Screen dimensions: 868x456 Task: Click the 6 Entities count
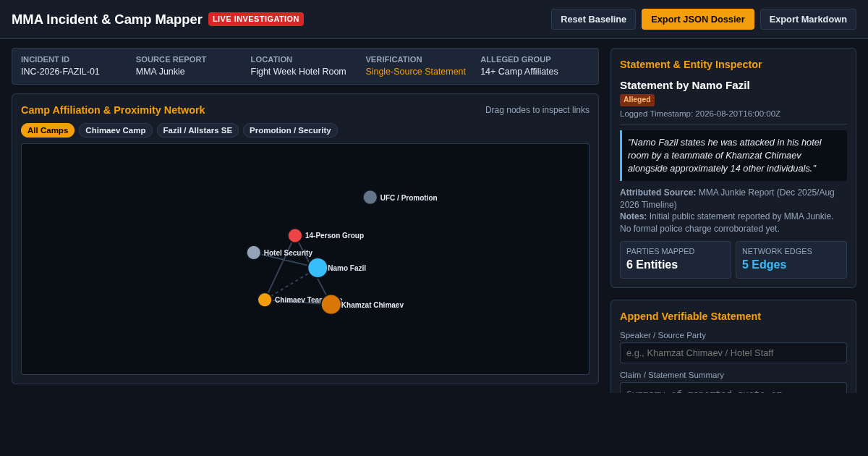click(652, 265)
